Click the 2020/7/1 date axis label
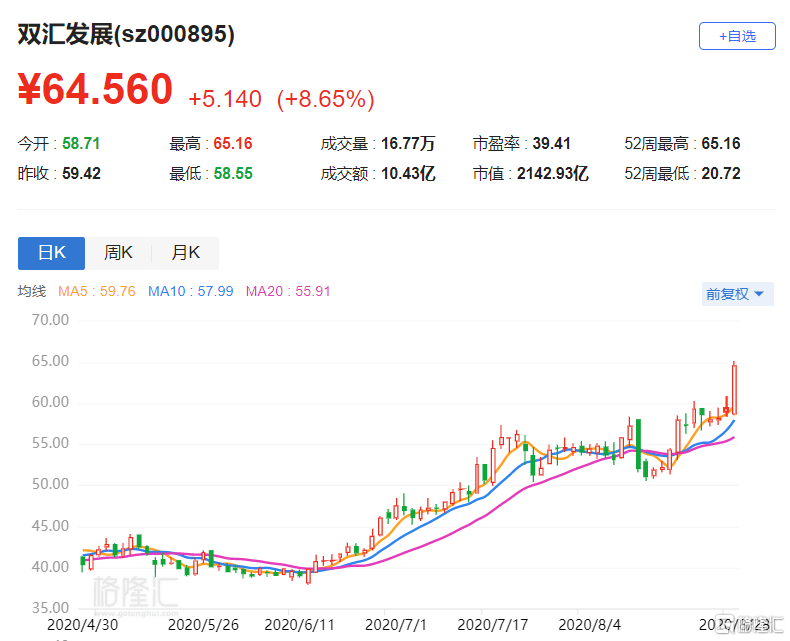This screenshot has height=641, width=790. [x=396, y=625]
